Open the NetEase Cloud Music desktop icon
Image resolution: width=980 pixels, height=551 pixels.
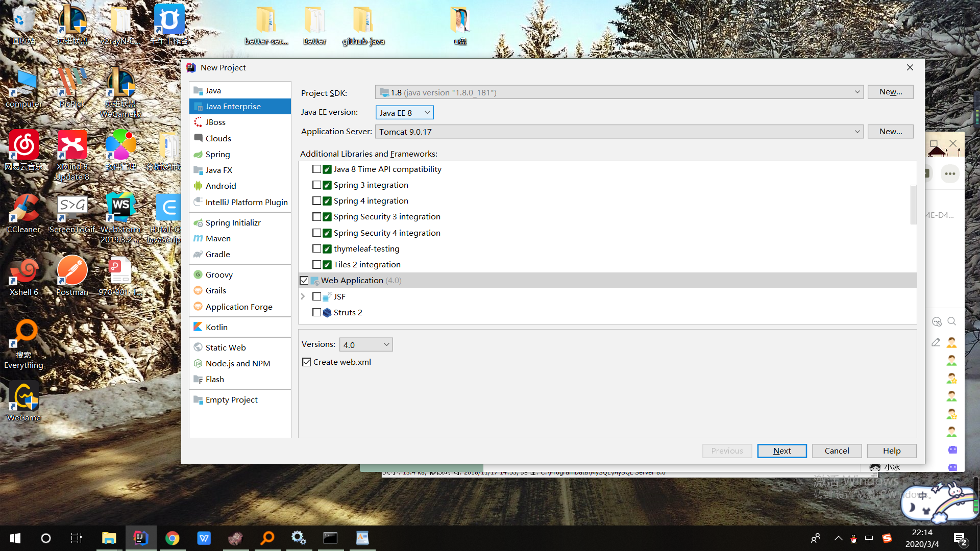pyautogui.click(x=24, y=150)
